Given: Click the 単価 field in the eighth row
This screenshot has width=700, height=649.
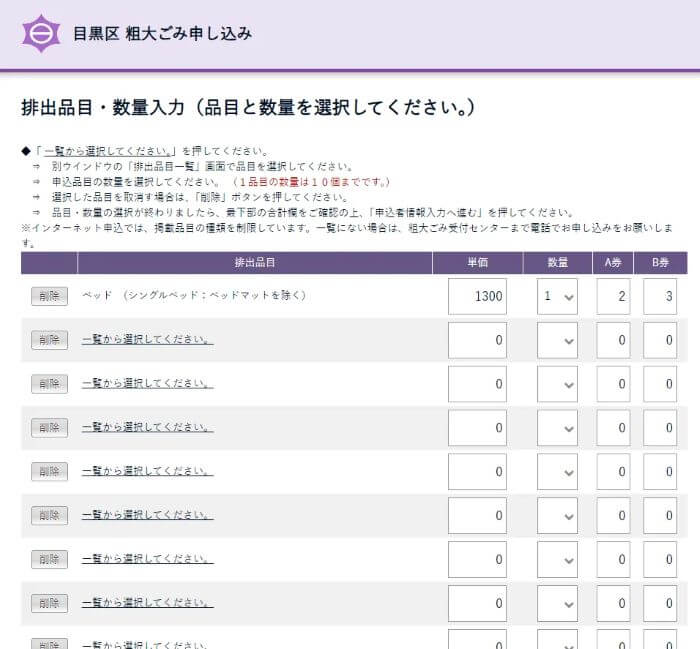Looking at the screenshot, I should coord(477,603).
